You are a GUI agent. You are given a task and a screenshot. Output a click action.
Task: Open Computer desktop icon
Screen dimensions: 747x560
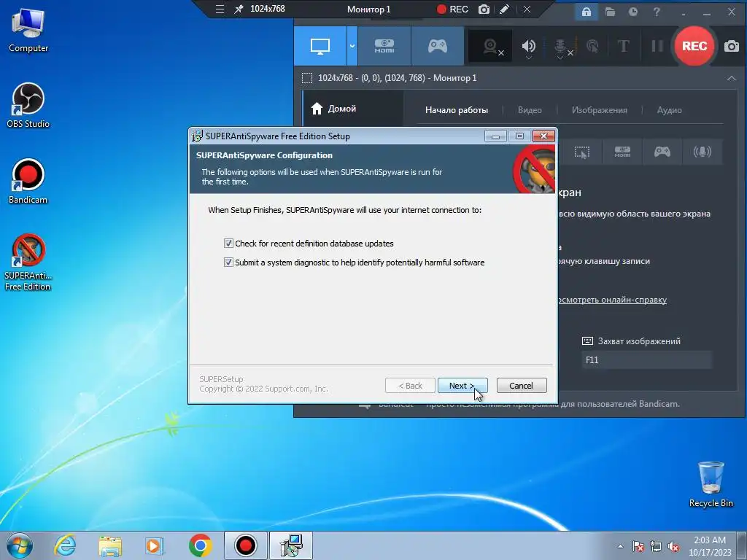click(28, 30)
